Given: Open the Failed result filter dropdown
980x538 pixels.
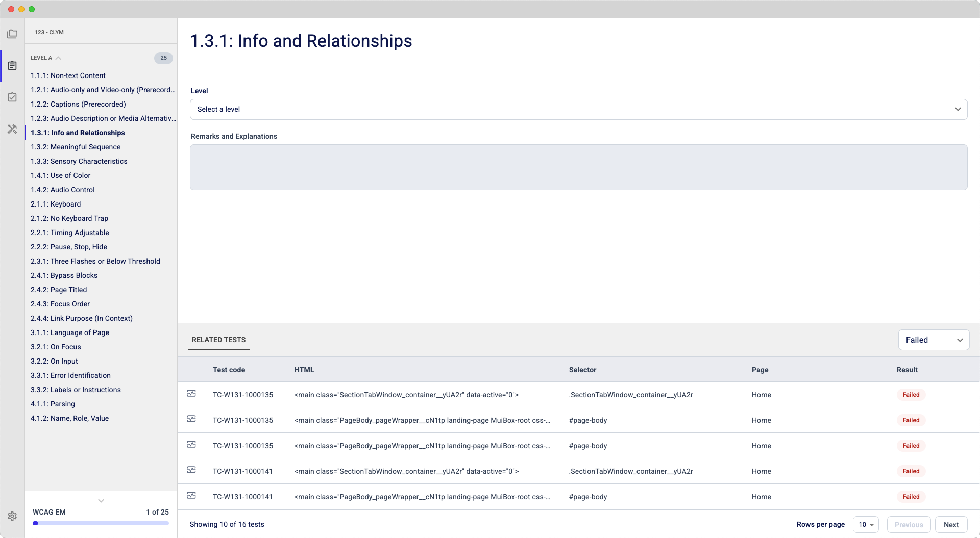Looking at the screenshot, I should [x=934, y=340].
